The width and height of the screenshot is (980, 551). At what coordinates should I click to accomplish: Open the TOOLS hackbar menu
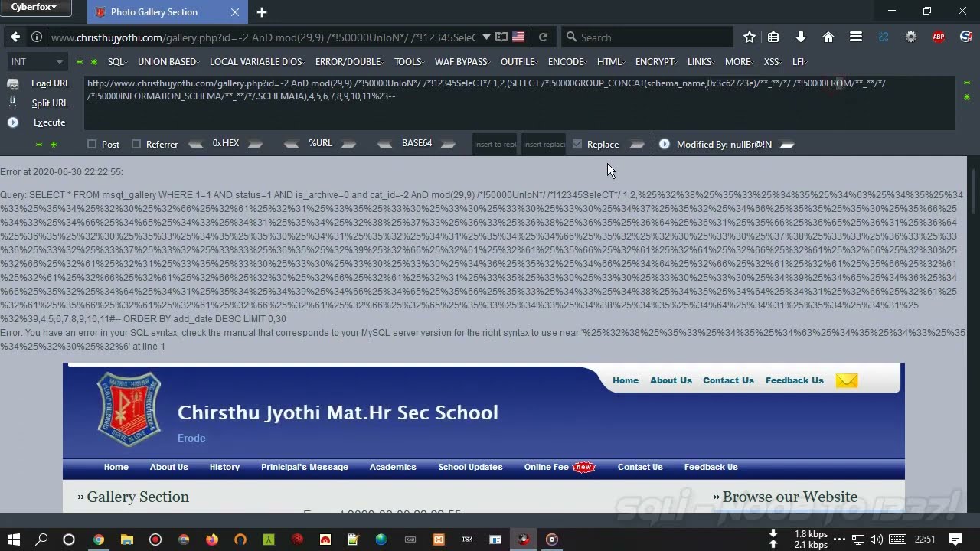click(410, 62)
